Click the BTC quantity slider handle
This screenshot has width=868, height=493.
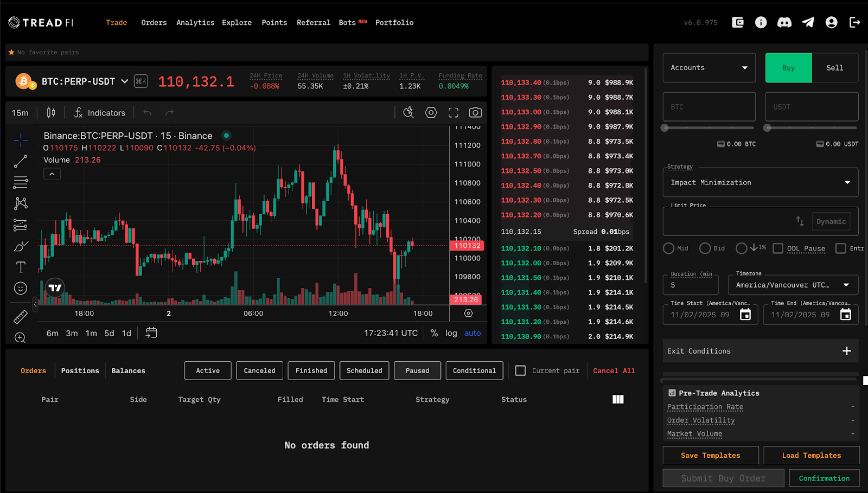click(665, 128)
